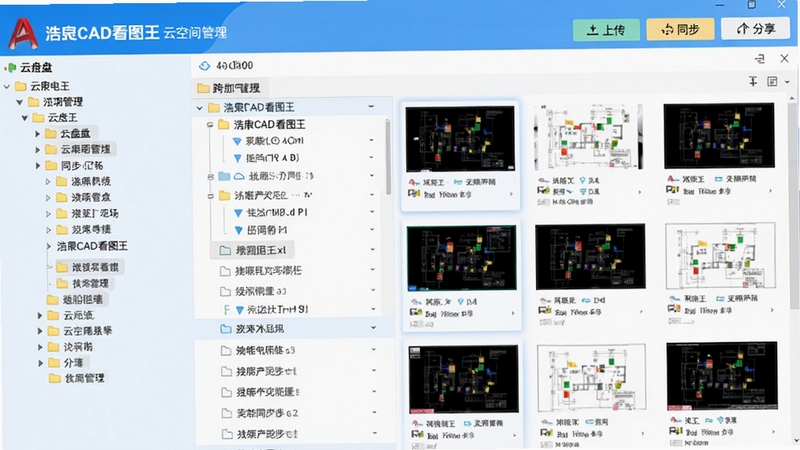Viewport: 800px width, 450px height.
Task: Collapse the top 浩辰CAD看图王 row in the middle panel
Action: [x=200, y=108]
